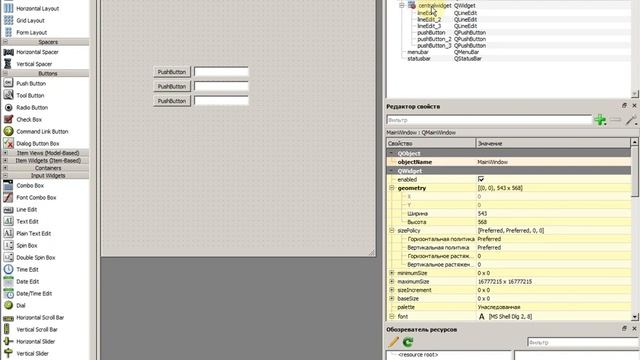Click the resource browser filter field

pos(583,342)
